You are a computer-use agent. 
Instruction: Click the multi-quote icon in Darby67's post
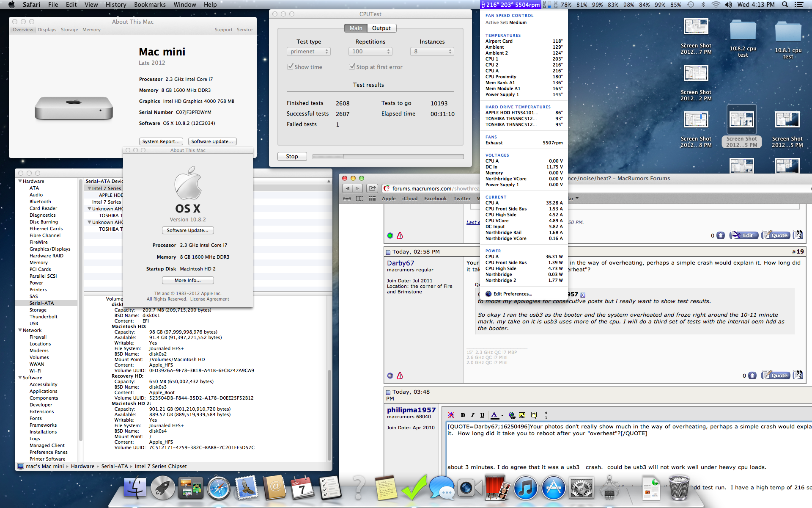798,375
